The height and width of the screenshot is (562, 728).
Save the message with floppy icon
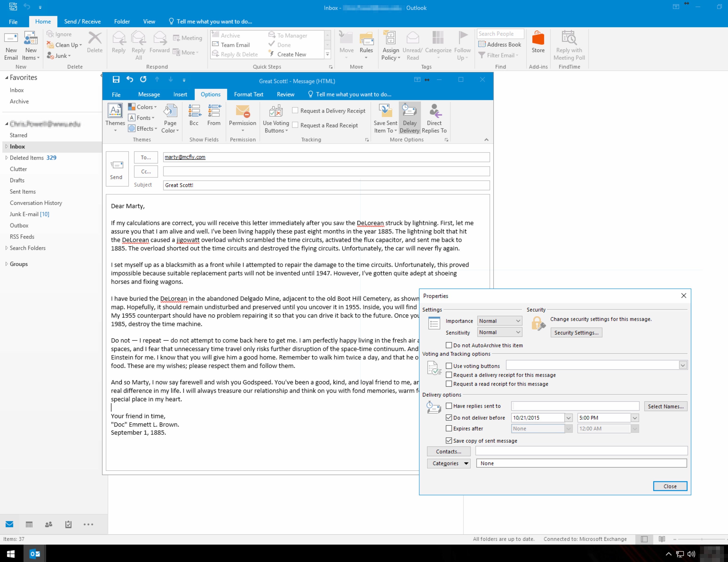coord(116,80)
